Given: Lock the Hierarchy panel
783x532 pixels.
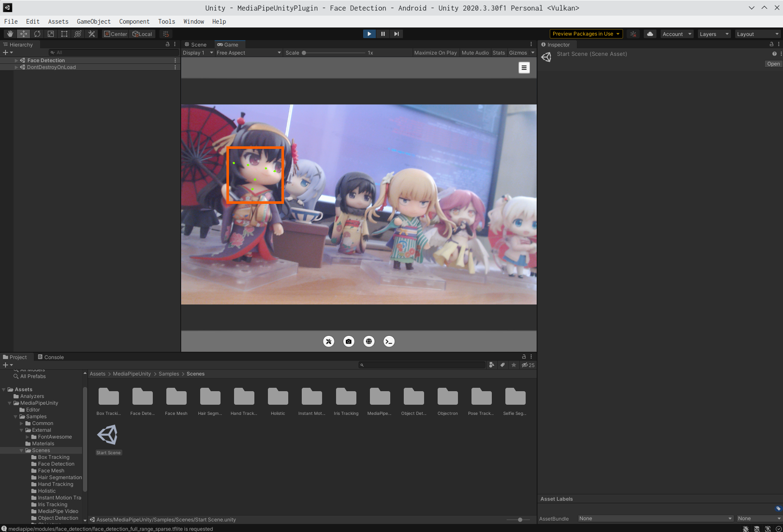Looking at the screenshot, I should pyautogui.click(x=168, y=44).
